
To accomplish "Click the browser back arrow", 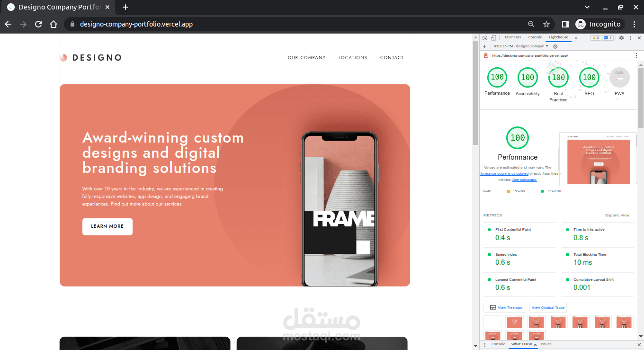I will pos(8,24).
